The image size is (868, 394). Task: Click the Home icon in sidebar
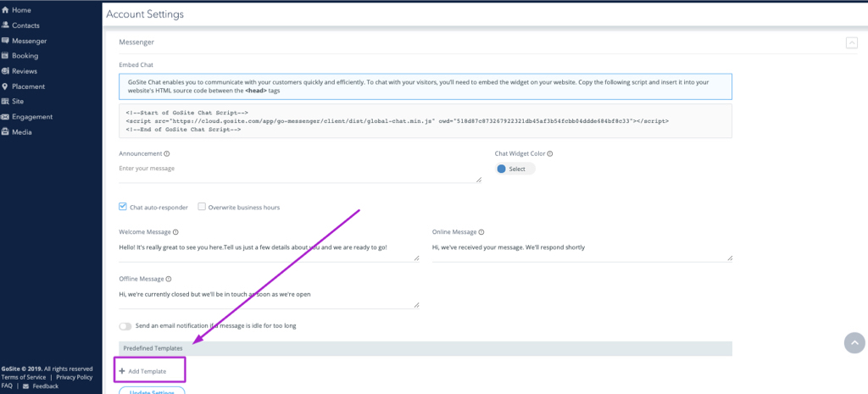[6, 10]
